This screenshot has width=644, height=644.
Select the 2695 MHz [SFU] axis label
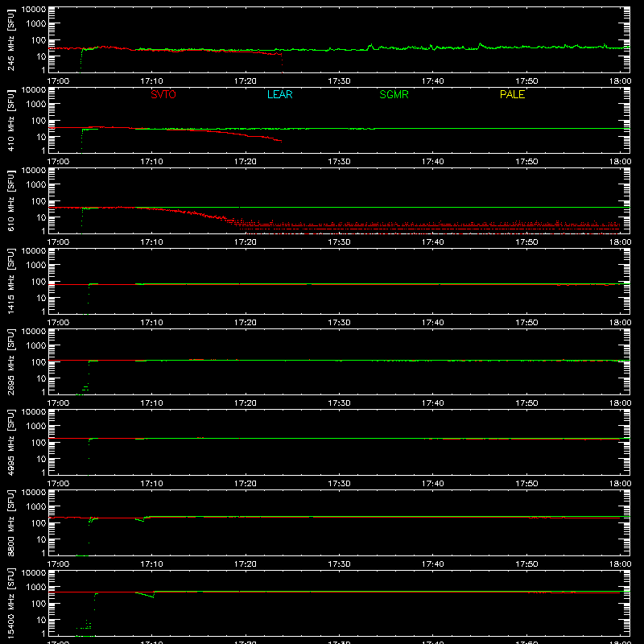coord(10,361)
